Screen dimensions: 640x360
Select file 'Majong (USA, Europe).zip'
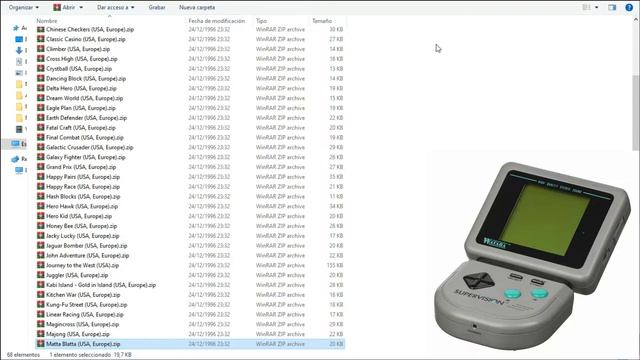(78, 334)
